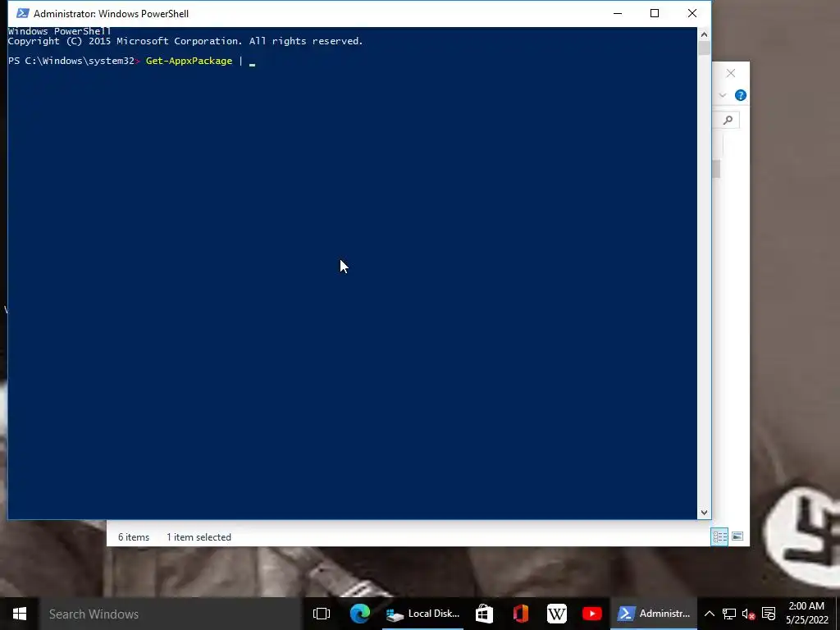Minimize the PowerShell window
The height and width of the screenshot is (630, 840).
coord(618,13)
